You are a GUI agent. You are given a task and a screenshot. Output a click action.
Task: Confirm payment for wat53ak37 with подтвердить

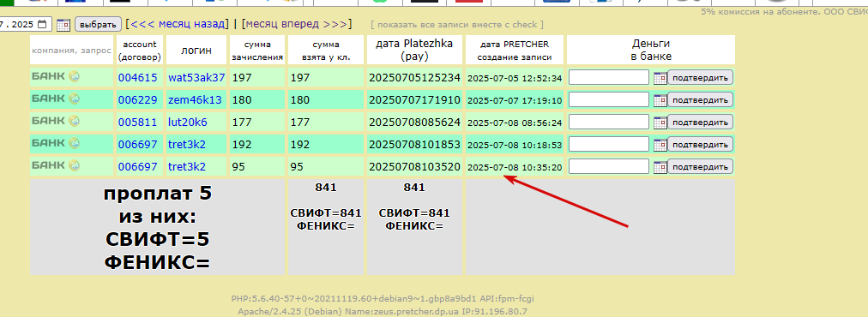click(x=700, y=77)
